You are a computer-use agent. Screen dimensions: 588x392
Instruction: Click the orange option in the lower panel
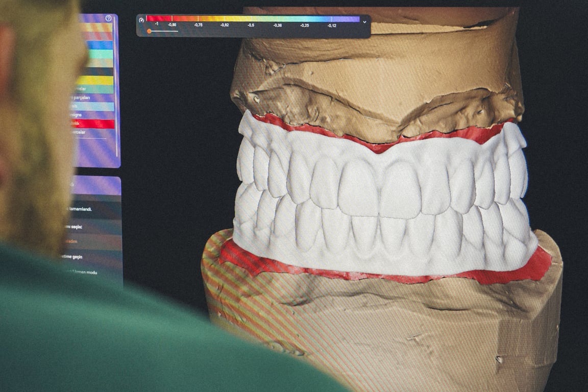[x=92, y=242]
